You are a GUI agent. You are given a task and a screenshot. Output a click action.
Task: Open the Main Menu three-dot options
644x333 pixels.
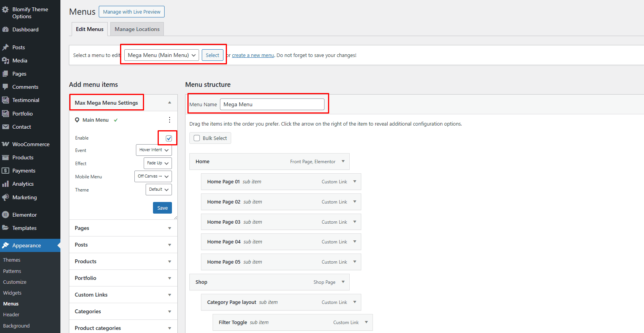170,120
